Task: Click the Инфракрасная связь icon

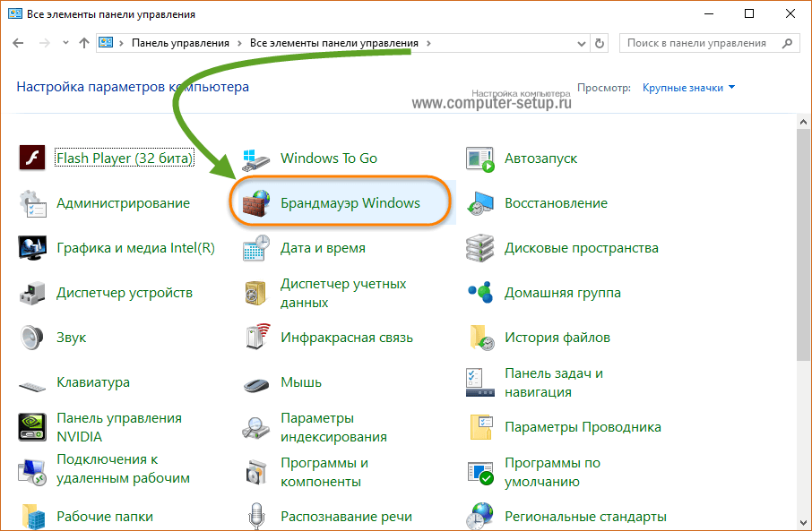Action: pos(257,337)
